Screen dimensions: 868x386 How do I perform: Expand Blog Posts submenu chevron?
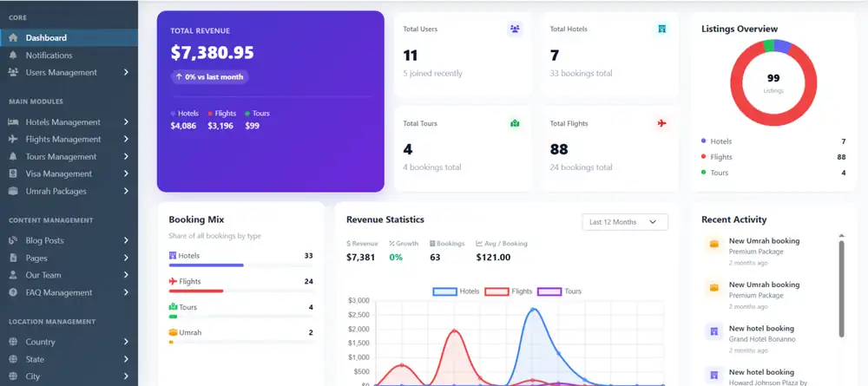pos(126,240)
